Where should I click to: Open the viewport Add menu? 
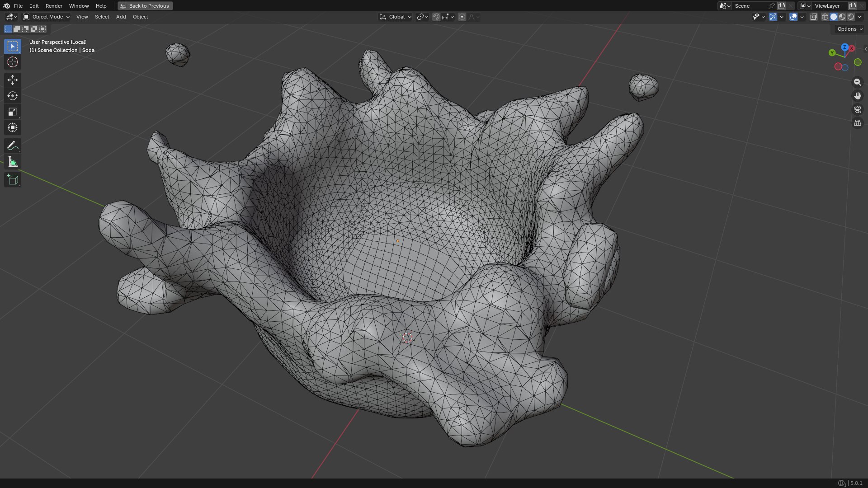point(121,17)
